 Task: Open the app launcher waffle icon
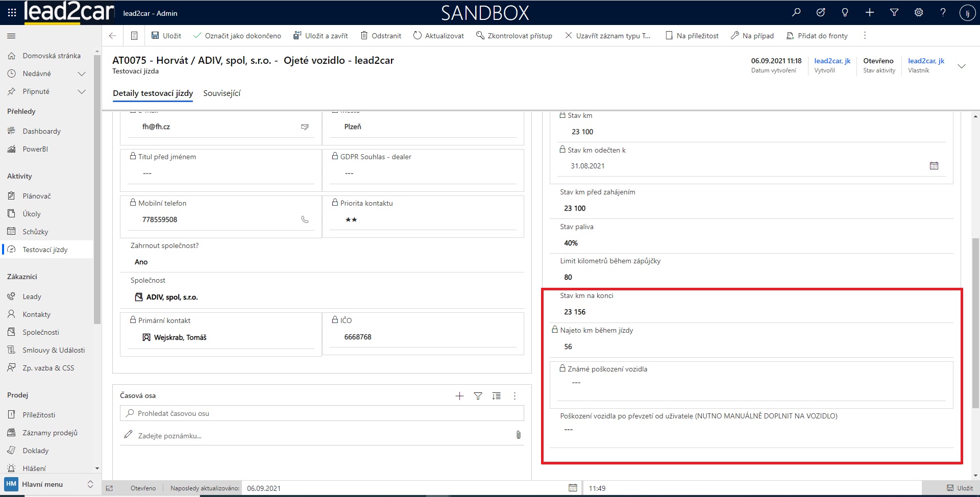(12, 13)
